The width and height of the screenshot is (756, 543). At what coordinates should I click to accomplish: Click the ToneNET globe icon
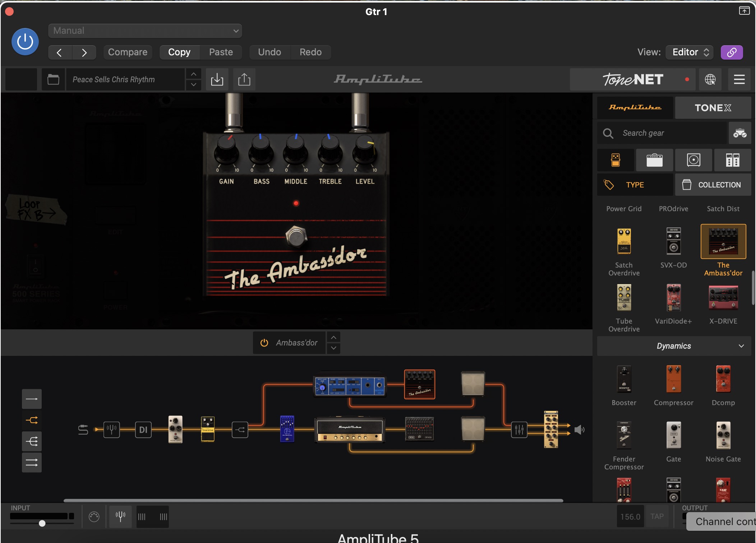[x=710, y=79]
